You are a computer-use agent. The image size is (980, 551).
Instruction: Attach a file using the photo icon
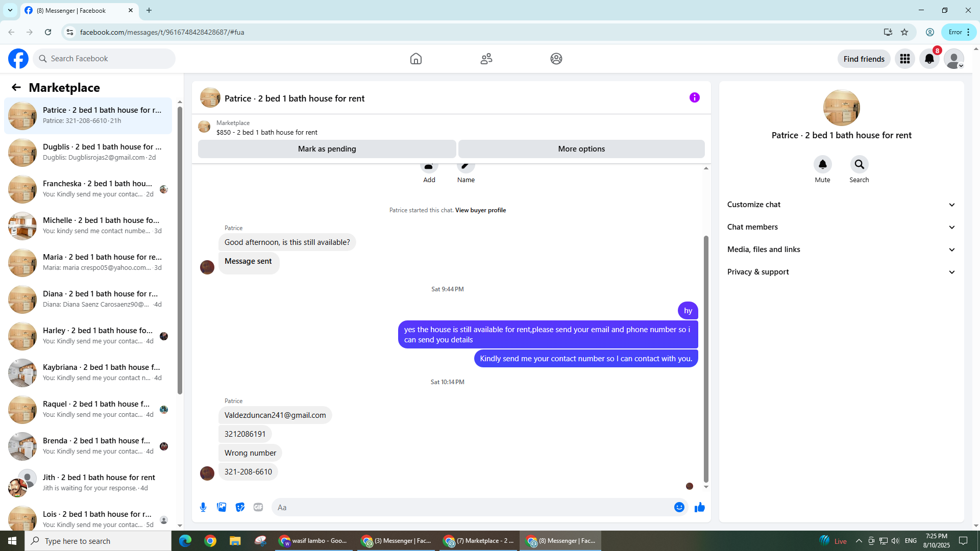[222, 507]
